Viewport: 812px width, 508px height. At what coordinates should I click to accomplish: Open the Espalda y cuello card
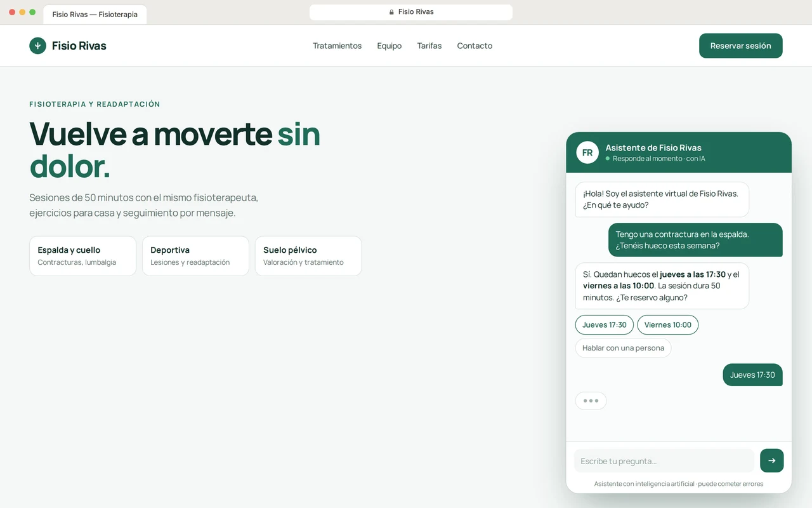pos(82,256)
